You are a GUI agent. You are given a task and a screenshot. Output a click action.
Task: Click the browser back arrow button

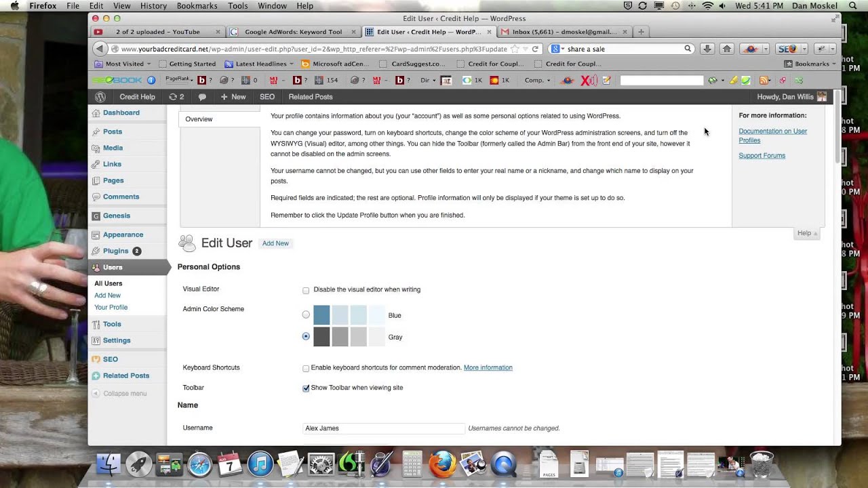tap(100, 49)
